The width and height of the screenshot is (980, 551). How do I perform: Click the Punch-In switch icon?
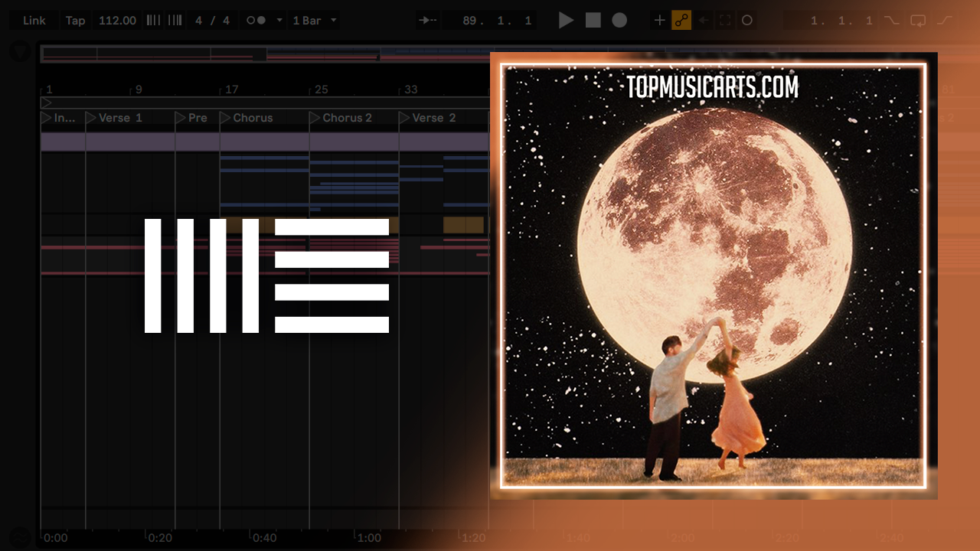pyautogui.click(x=891, y=21)
